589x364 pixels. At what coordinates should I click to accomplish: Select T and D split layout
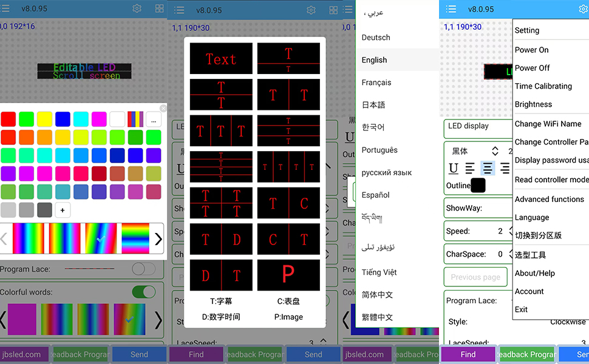click(x=221, y=239)
